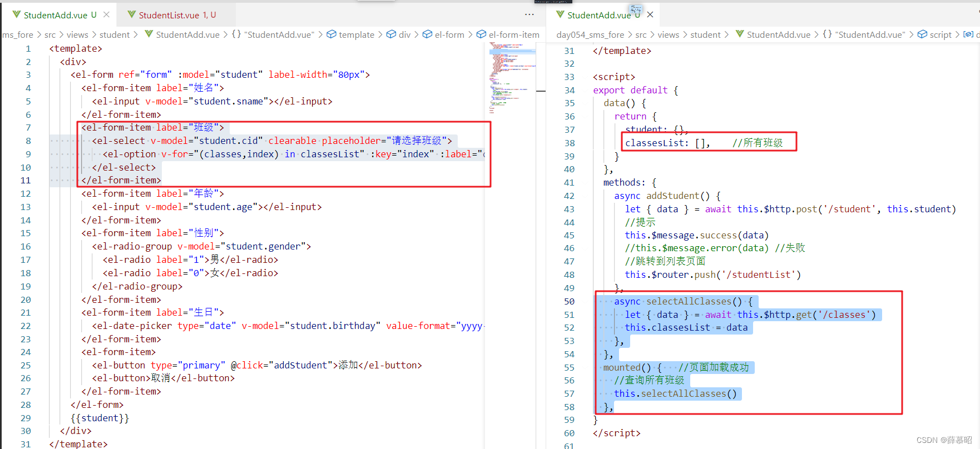
Task: Click the el-radio-group 'student.gender' line
Action: coord(201,246)
